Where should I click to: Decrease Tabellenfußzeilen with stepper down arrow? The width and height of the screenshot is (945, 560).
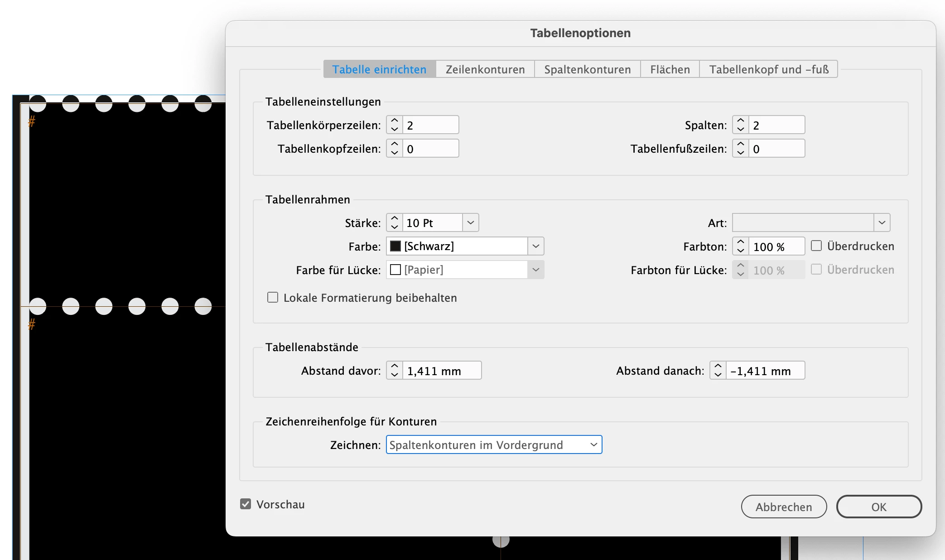(741, 153)
